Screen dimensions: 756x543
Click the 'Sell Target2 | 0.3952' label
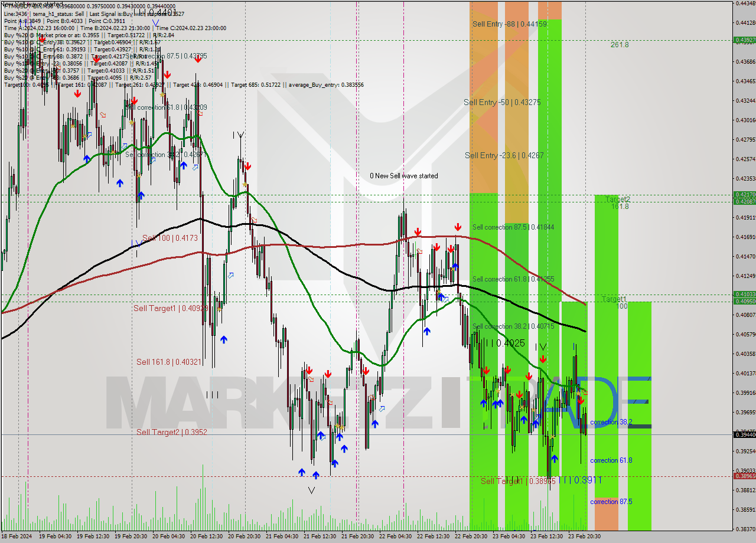(172, 432)
